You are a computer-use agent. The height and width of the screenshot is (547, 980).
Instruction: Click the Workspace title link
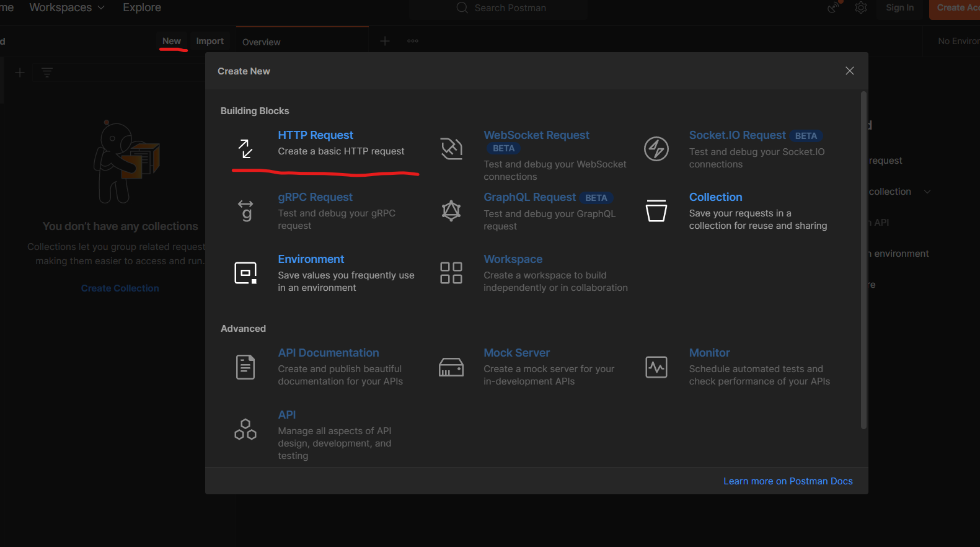513,259
